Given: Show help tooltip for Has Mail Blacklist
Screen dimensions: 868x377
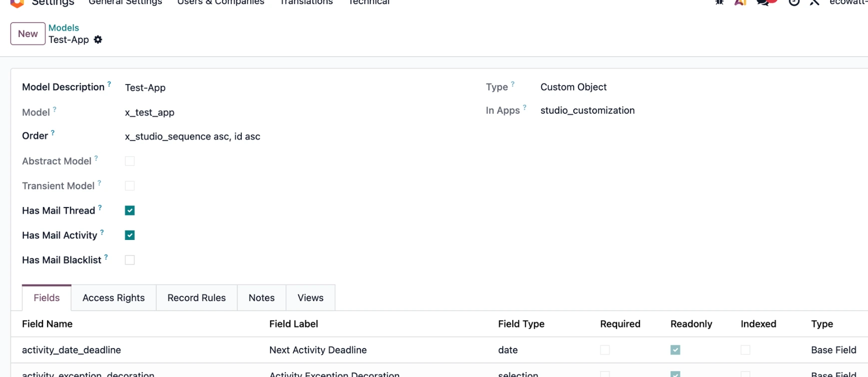Looking at the screenshot, I should 106,257.
